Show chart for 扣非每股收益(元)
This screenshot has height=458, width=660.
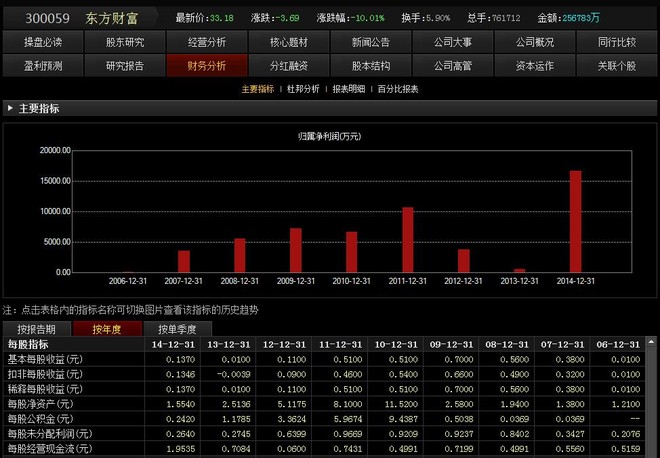click(x=45, y=374)
